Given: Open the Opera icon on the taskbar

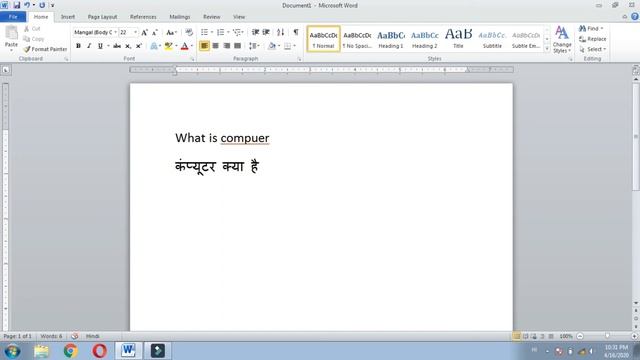Looking at the screenshot, I should point(99,351).
